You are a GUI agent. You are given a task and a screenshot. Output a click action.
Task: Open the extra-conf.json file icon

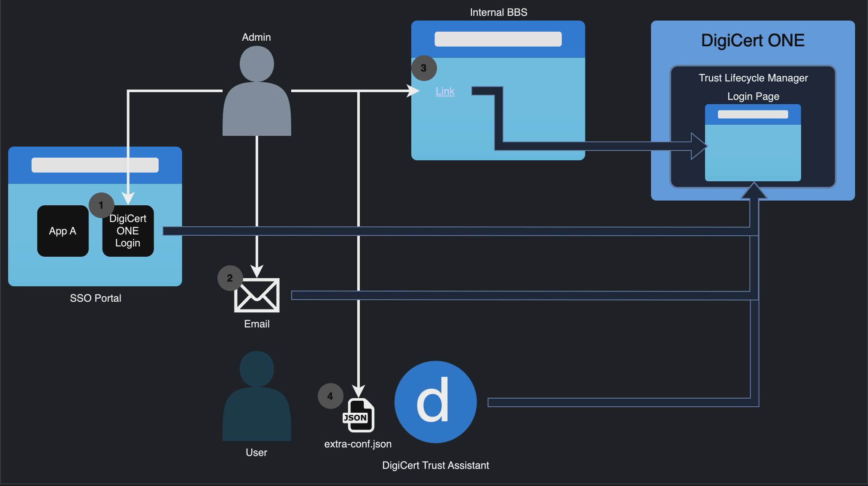(359, 415)
